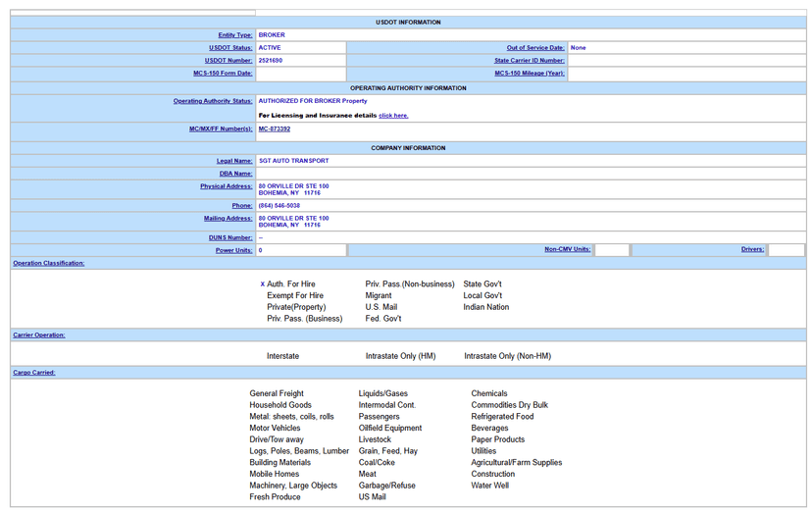
Task: Open the Entity Type field label link
Action: pos(235,35)
